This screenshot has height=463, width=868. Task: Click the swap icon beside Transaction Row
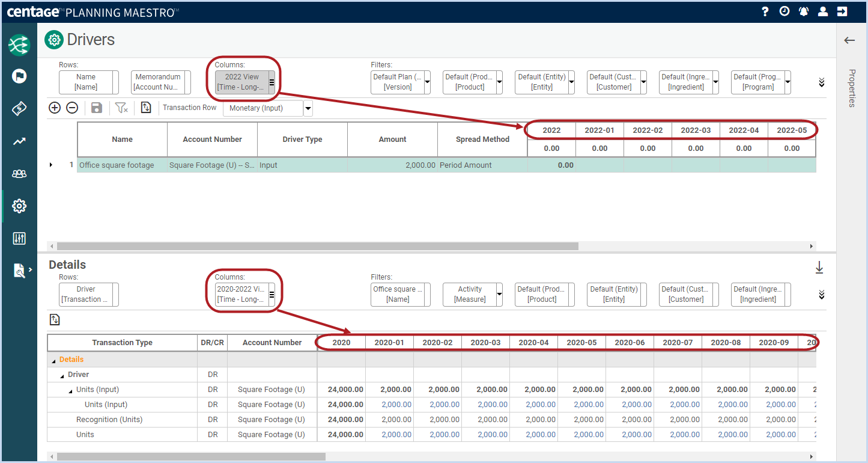point(146,108)
